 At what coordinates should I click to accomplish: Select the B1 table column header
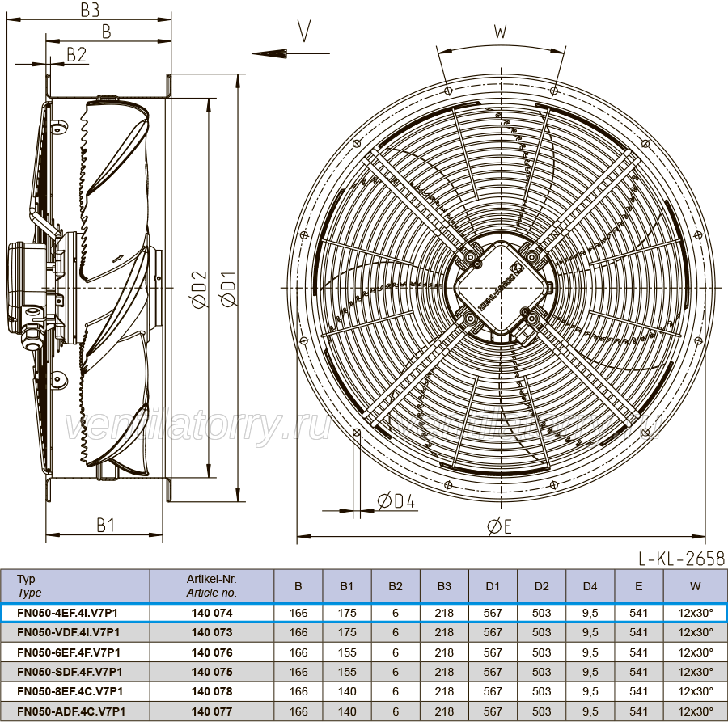click(347, 586)
